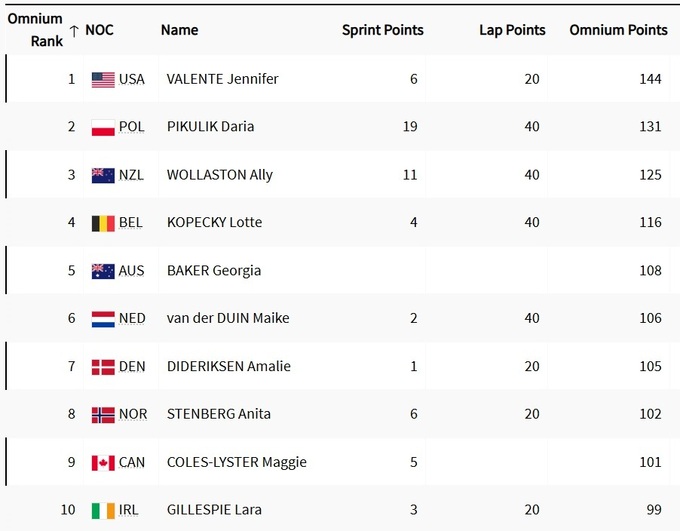Sort by Sprint Points column header
This screenshot has height=531, width=680.
tap(382, 30)
